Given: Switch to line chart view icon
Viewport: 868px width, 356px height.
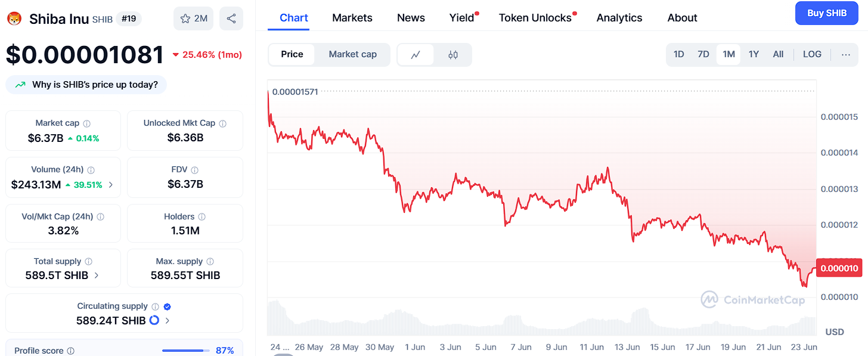Looking at the screenshot, I should coord(416,55).
